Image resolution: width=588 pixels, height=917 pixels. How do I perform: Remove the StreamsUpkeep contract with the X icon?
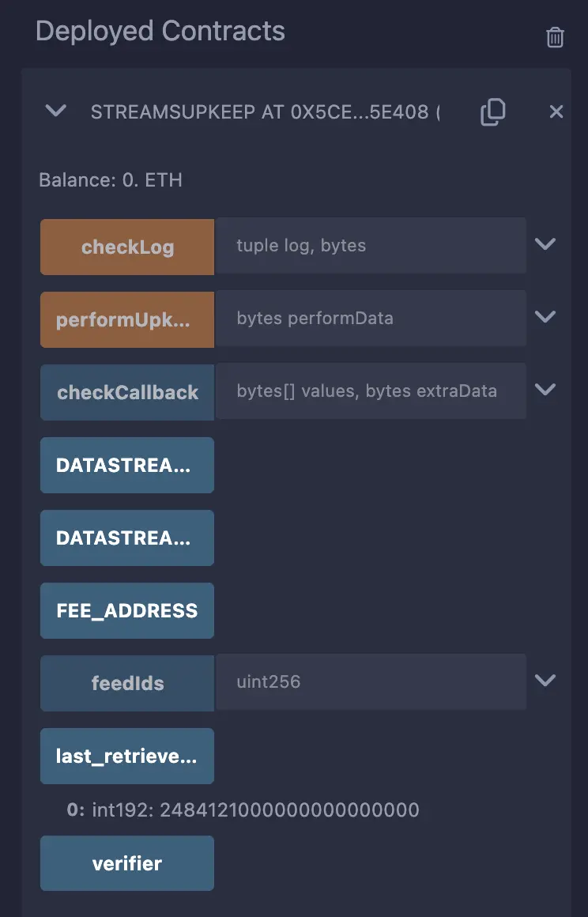point(556,111)
